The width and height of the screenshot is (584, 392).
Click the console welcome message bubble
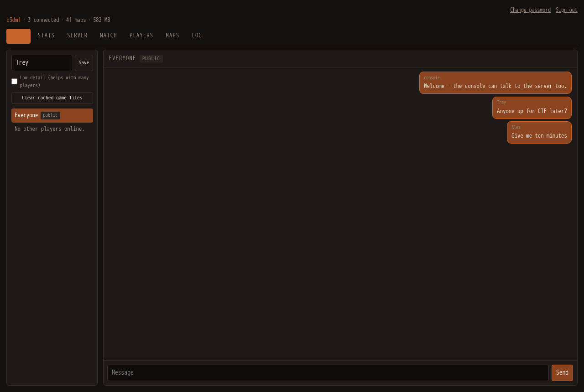tap(495, 83)
